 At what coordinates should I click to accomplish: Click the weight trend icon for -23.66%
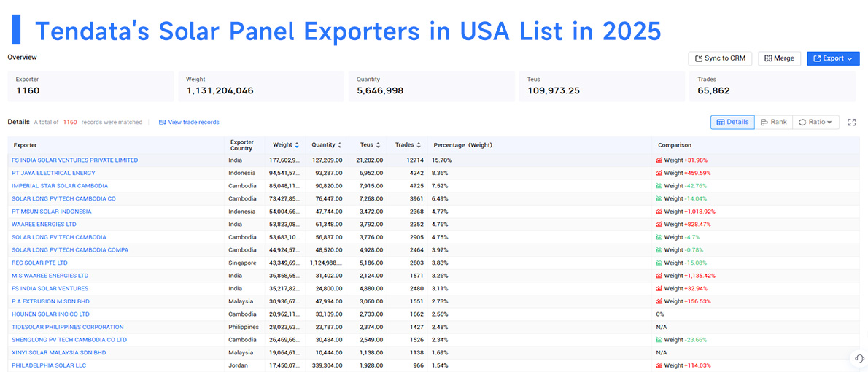pyautogui.click(x=659, y=340)
